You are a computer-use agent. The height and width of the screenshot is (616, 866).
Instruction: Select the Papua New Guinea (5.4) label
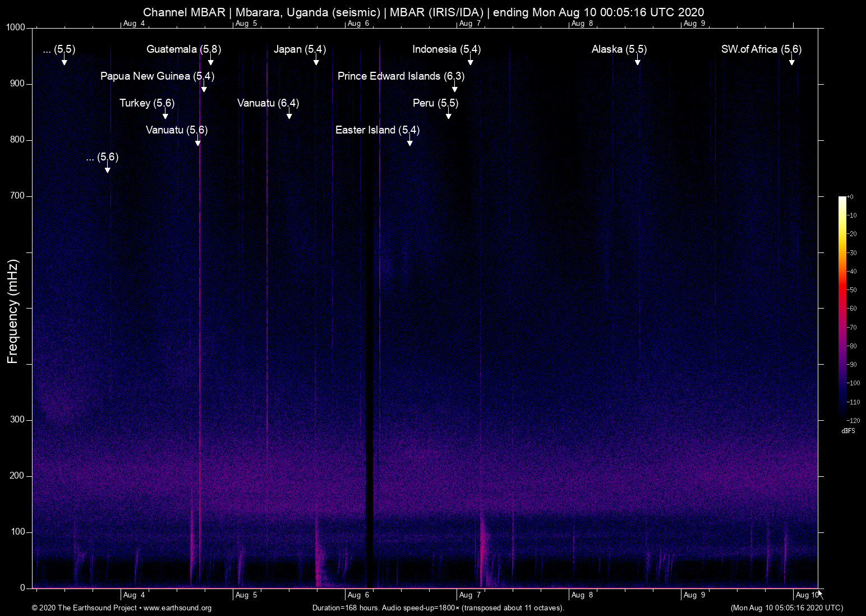[x=157, y=76]
